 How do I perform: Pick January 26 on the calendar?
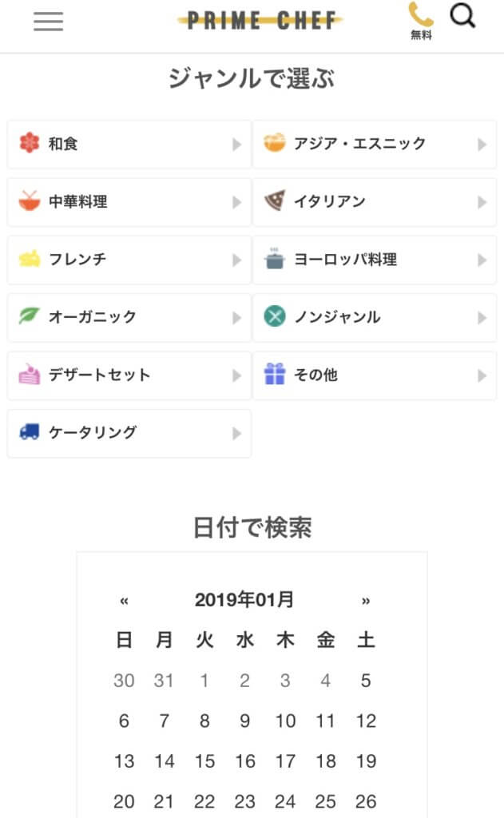366,801
